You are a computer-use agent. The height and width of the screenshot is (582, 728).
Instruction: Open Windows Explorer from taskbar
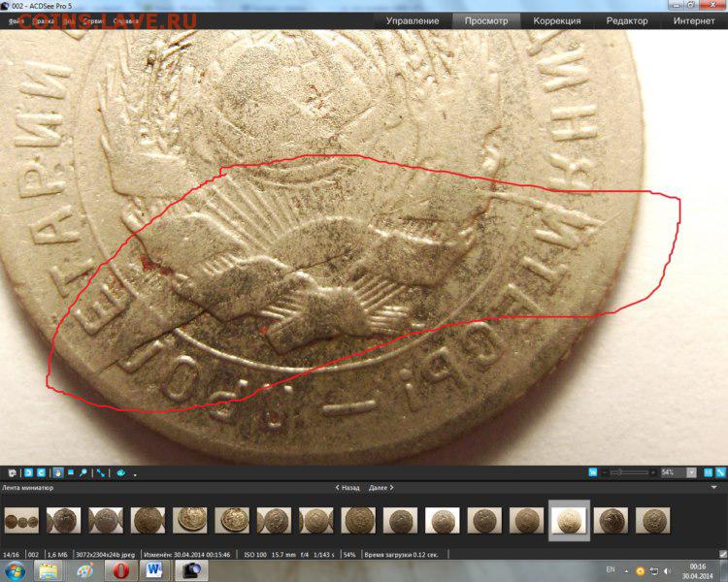[48, 571]
